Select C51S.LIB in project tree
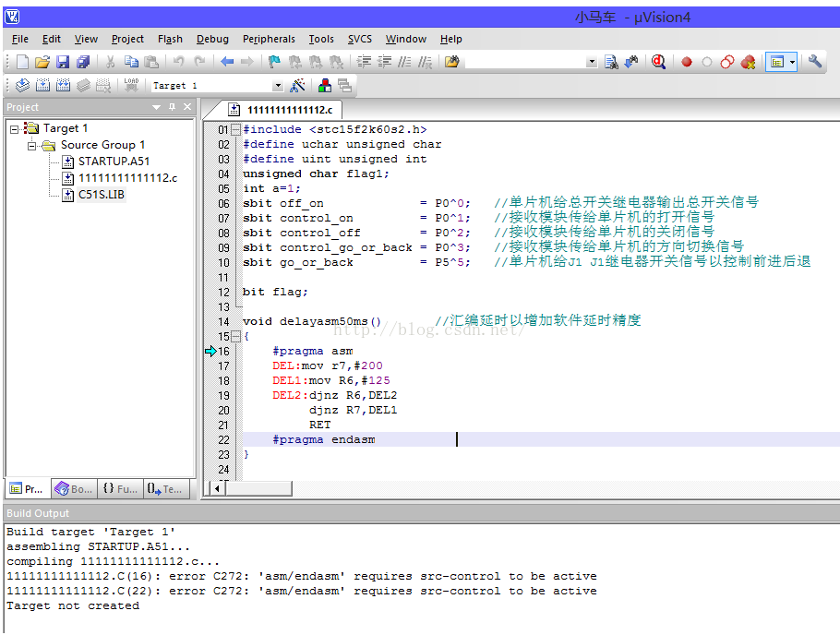This screenshot has width=840, height=635. pyautogui.click(x=102, y=195)
